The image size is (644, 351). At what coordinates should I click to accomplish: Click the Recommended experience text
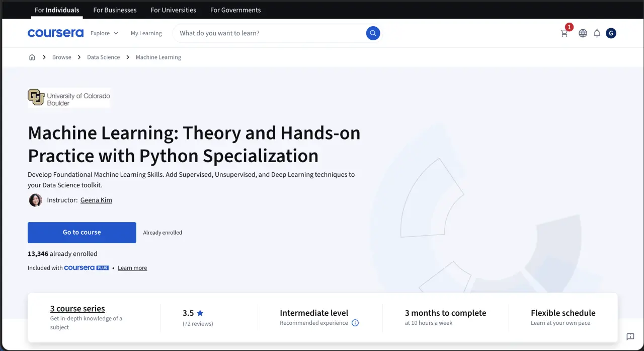(x=314, y=323)
